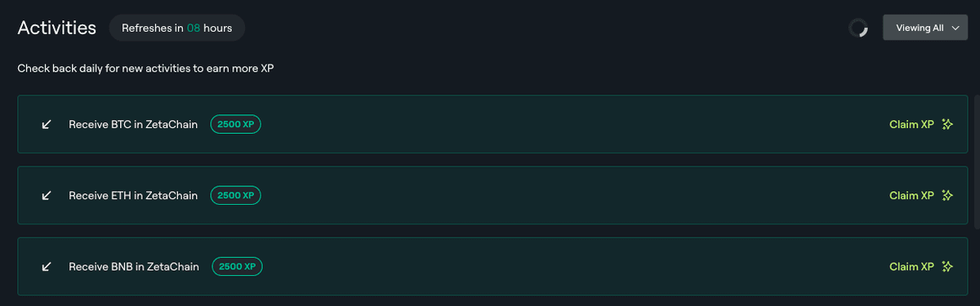Click the receive arrow icon for BNB
The width and height of the screenshot is (980, 306).
point(47,267)
